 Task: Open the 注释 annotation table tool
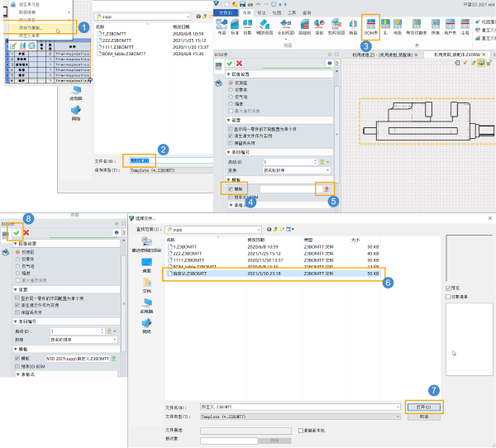tap(465, 26)
